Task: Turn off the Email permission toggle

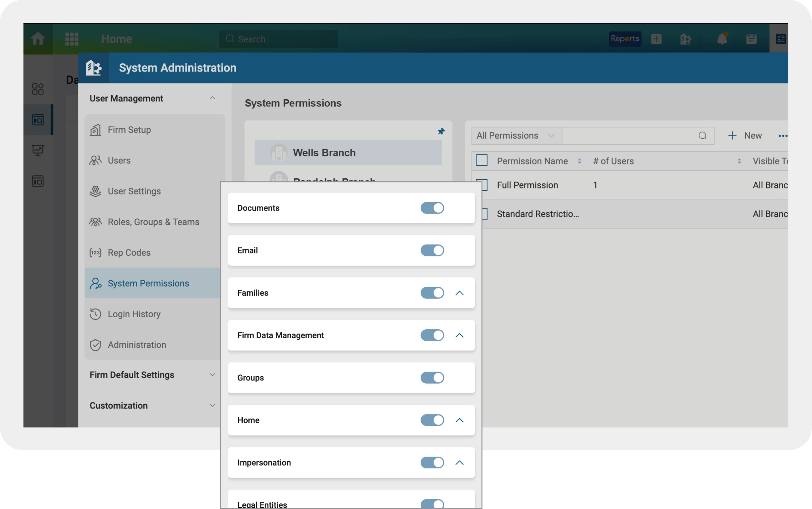Action: (432, 250)
